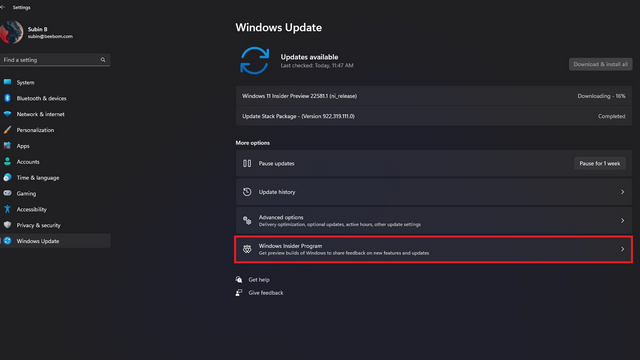The width and height of the screenshot is (640, 360).
Task: Click the Updates available heading
Action: pos(309,57)
